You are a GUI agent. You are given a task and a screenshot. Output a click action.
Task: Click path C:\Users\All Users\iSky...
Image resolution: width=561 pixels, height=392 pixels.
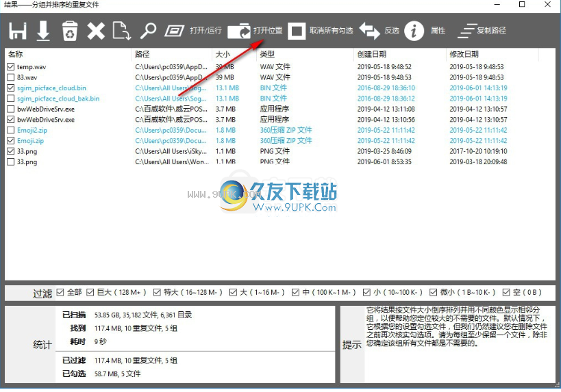click(x=171, y=151)
